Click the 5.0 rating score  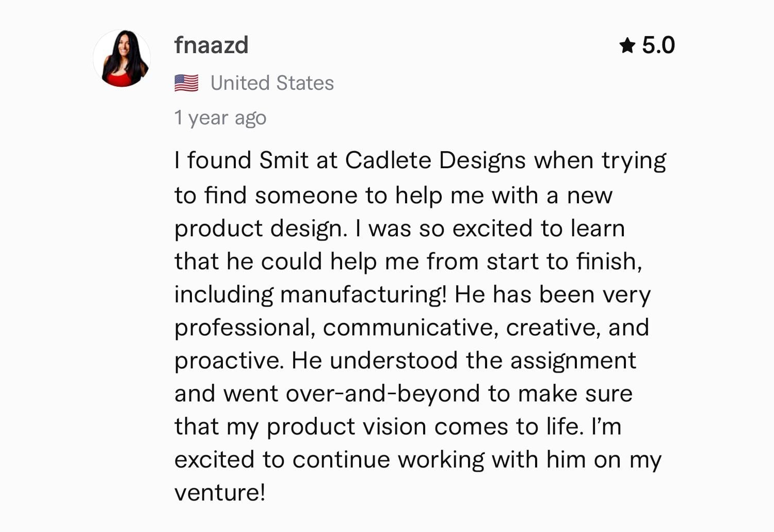(x=658, y=45)
